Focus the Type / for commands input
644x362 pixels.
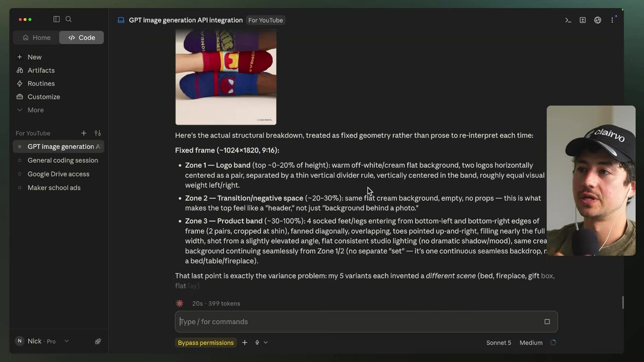click(x=357, y=322)
